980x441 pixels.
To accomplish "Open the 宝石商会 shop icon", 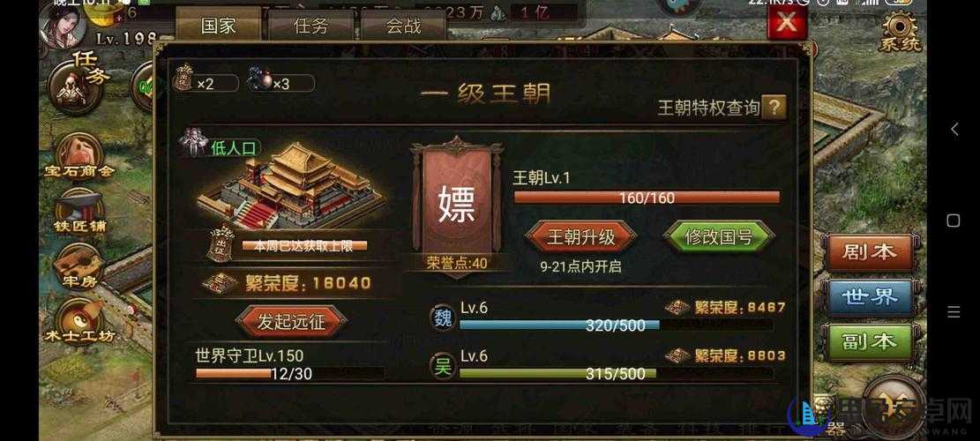I will pos(79,156).
